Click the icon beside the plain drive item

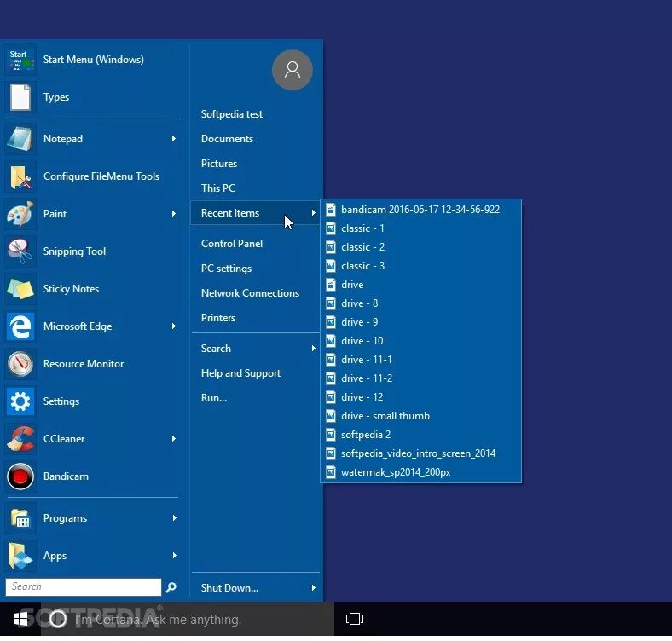(x=330, y=285)
